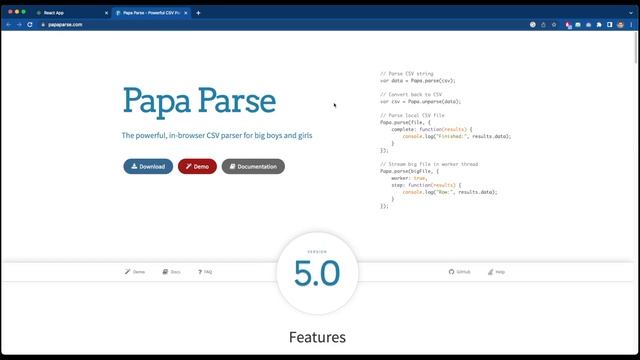640x360 pixels.
Task: Click the pink and blue extension icon
Action: tap(568, 24)
